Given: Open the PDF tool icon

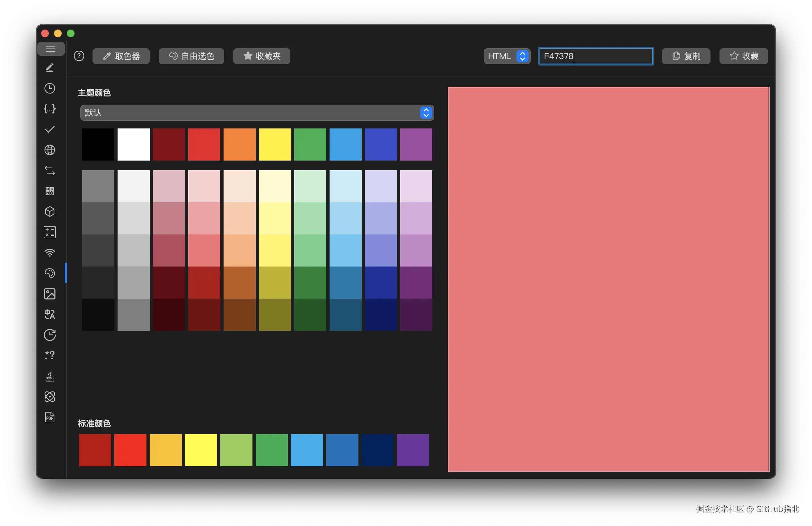Looking at the screenshot, I should pyautogui.click(x=50, y=417).
